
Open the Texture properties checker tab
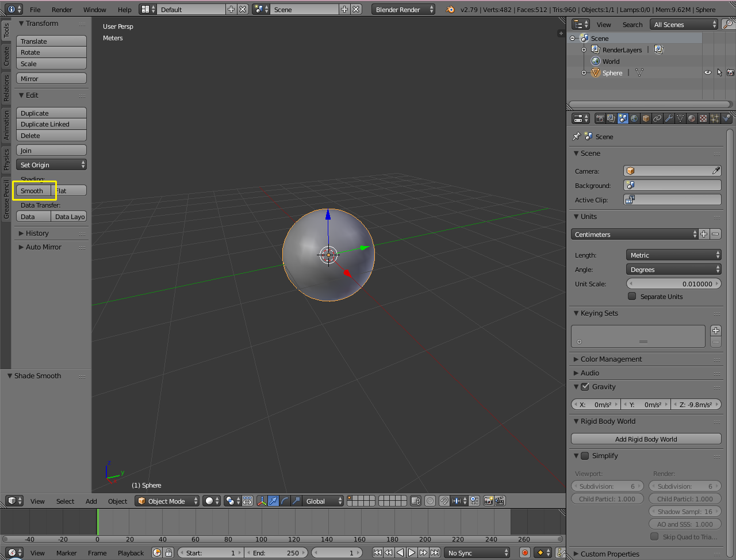point(703,118)
